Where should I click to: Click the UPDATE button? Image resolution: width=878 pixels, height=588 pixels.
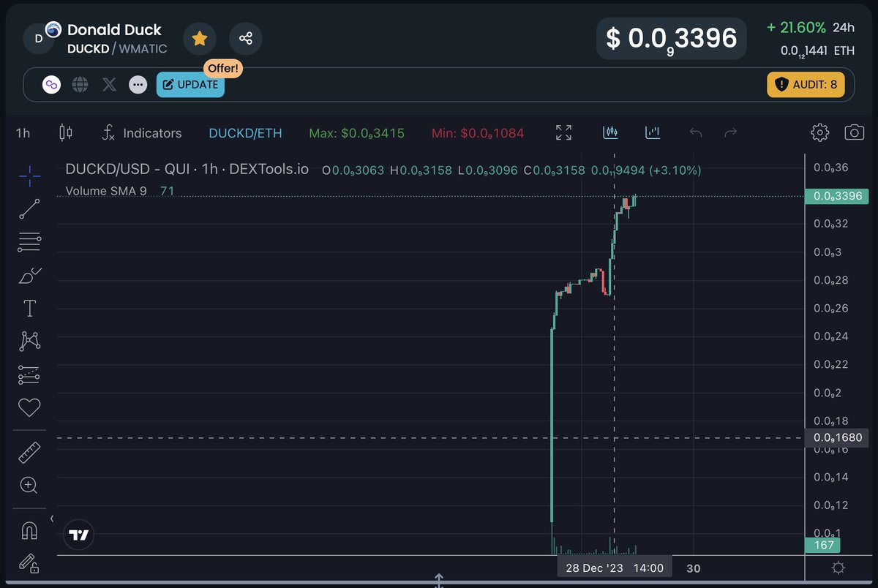(190, 85)
